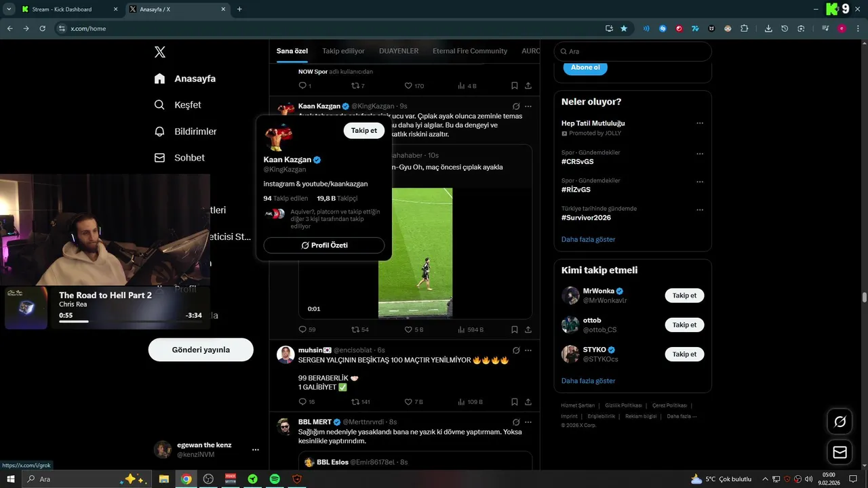Click Grok icon on muhsin post
The image size is (868, 488).
pos(516,350)
